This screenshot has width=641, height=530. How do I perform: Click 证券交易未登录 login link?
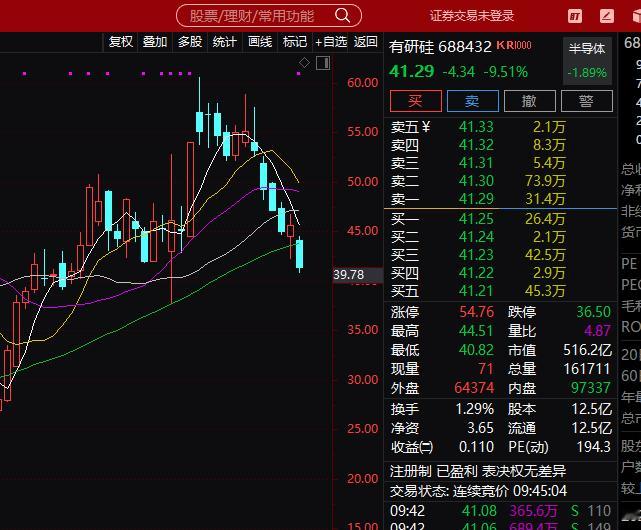pyautogui.click(x=471, y=16)
